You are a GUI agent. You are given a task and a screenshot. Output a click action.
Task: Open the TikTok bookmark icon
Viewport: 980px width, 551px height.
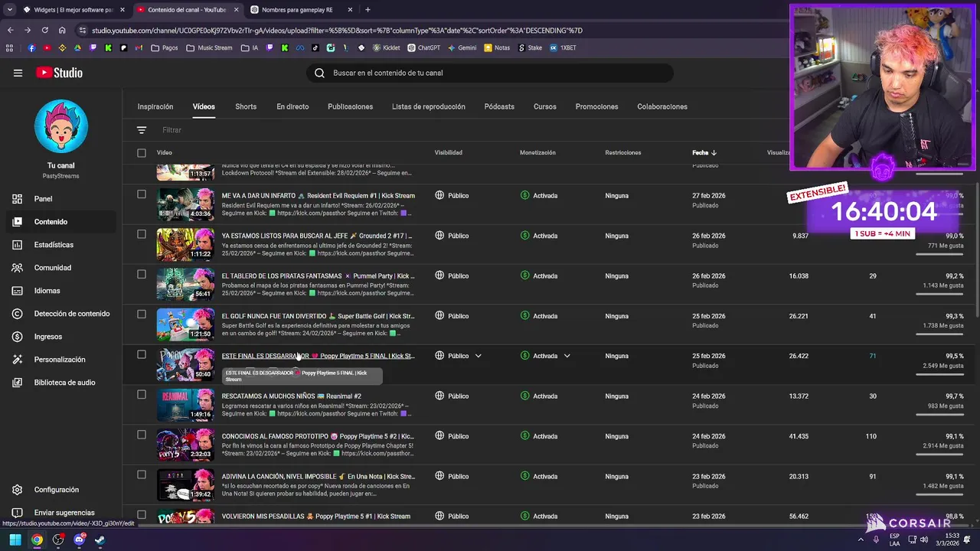(x=315, y=47)
